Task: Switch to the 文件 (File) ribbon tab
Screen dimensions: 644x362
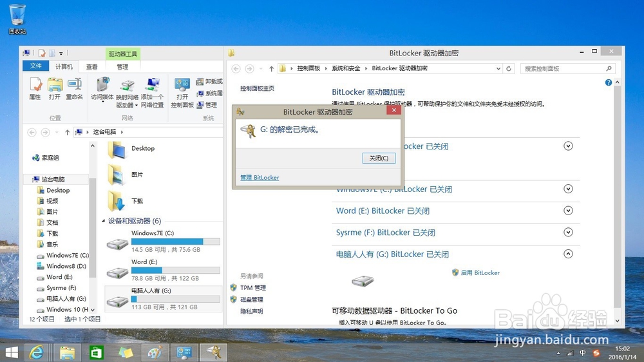Action: (35, 66)
